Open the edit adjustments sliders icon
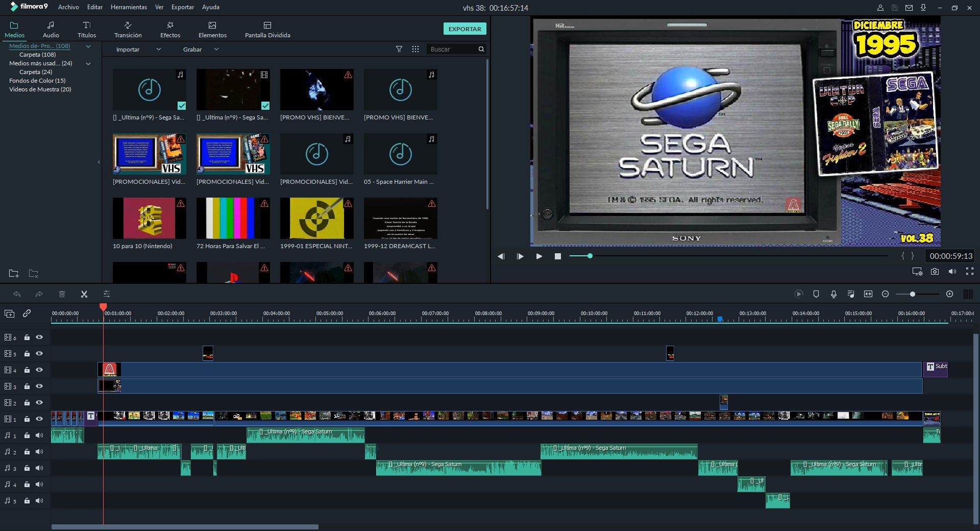 107,294
